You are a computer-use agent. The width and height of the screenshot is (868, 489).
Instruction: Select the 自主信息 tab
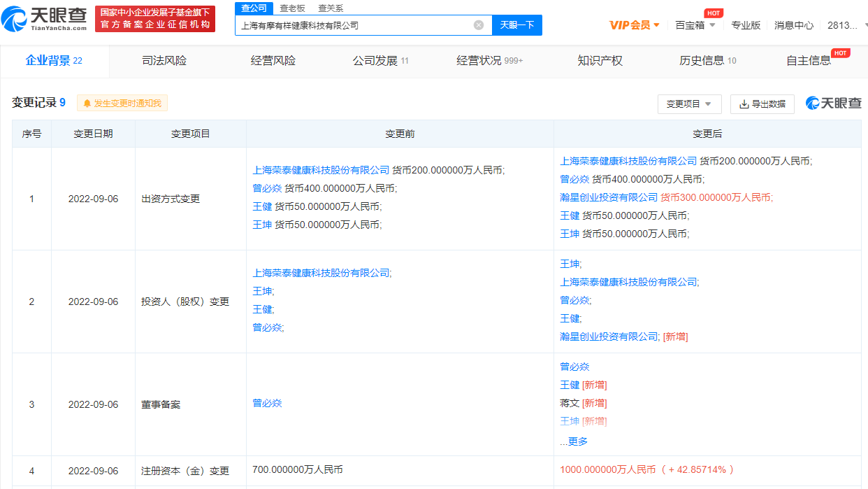(x=809, y=61)
